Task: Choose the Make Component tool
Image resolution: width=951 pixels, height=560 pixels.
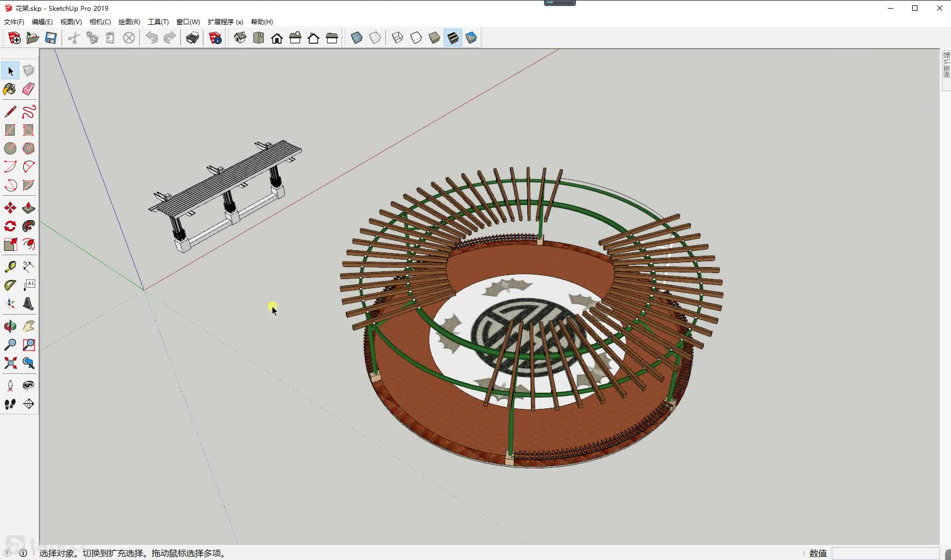Action: [29, 71]
